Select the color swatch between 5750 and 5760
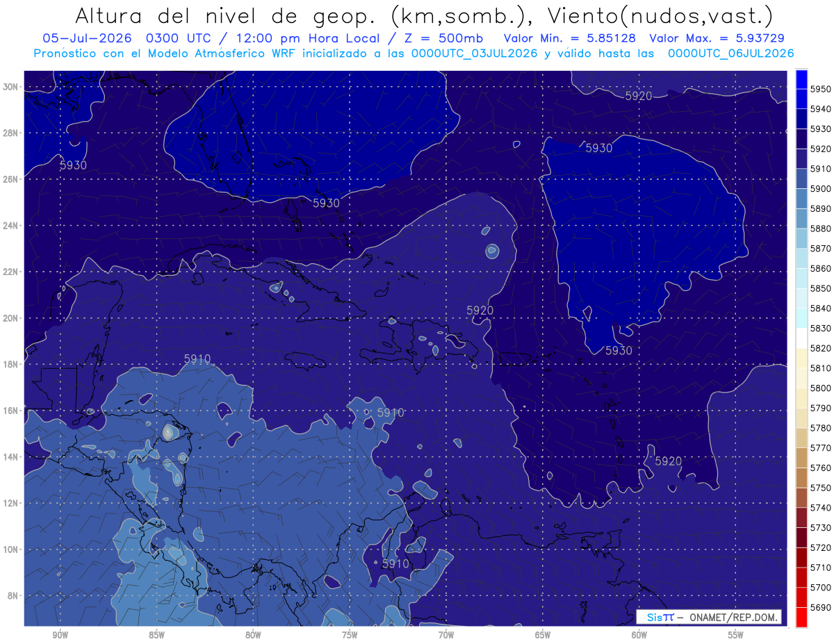834x644 pixels. tap(801, 478)
